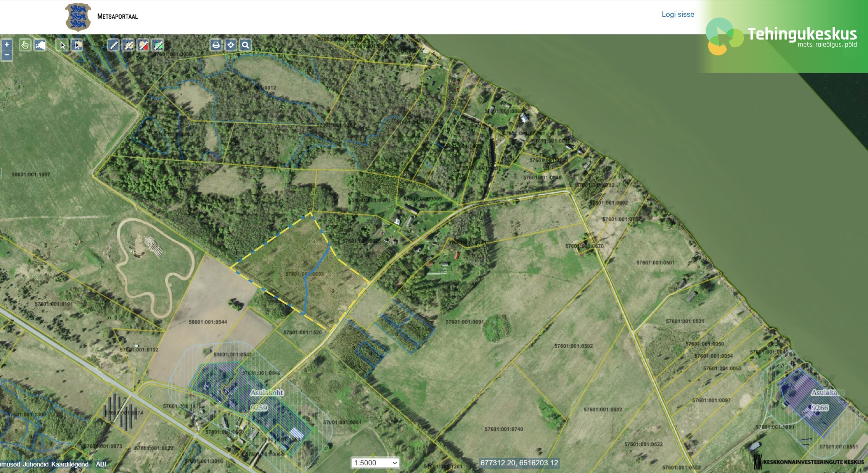Activate the line distance measure tool
The height and width of the screenshot is (473, 868).
click(x=113, y=45)
